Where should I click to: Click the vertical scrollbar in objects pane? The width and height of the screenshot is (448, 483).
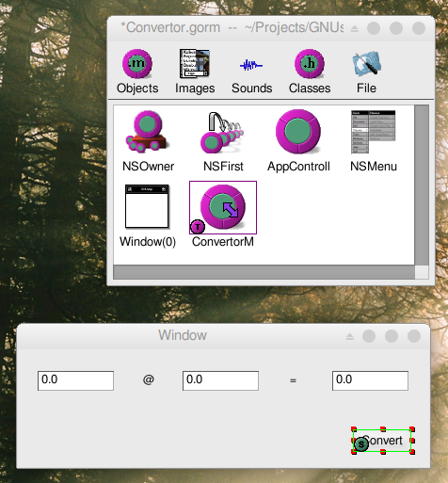click(422, 185)
